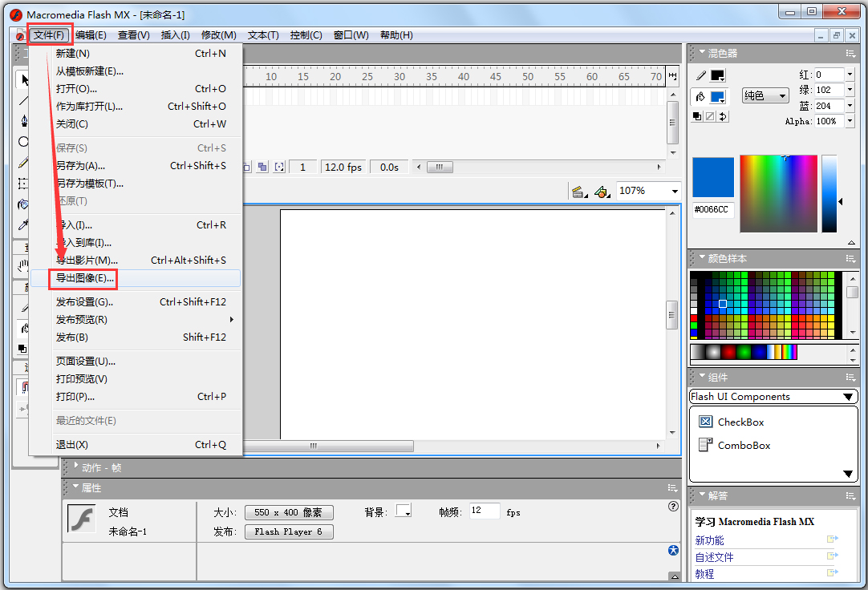Open the Properties panel options menu
868x590 pixels.
coord(672,487)
